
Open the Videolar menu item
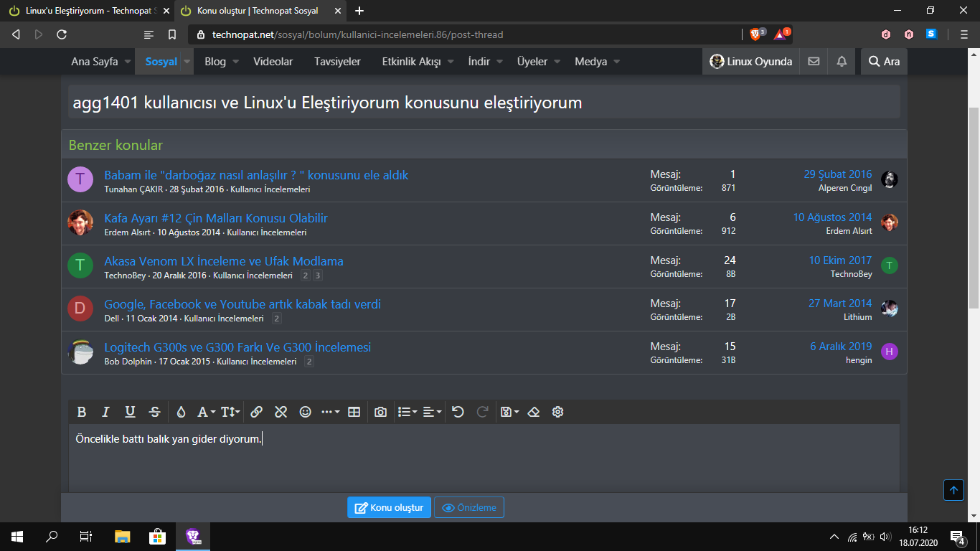click(273, 62)
